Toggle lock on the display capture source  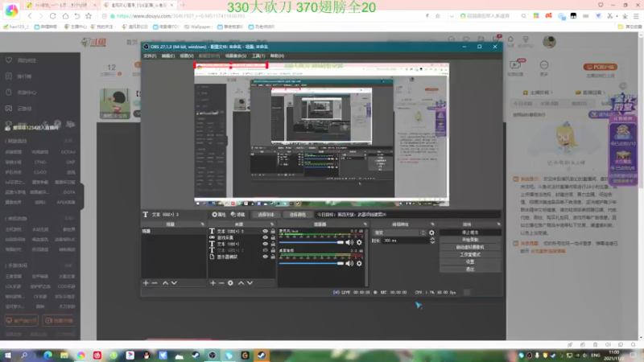tap(273, 257)
